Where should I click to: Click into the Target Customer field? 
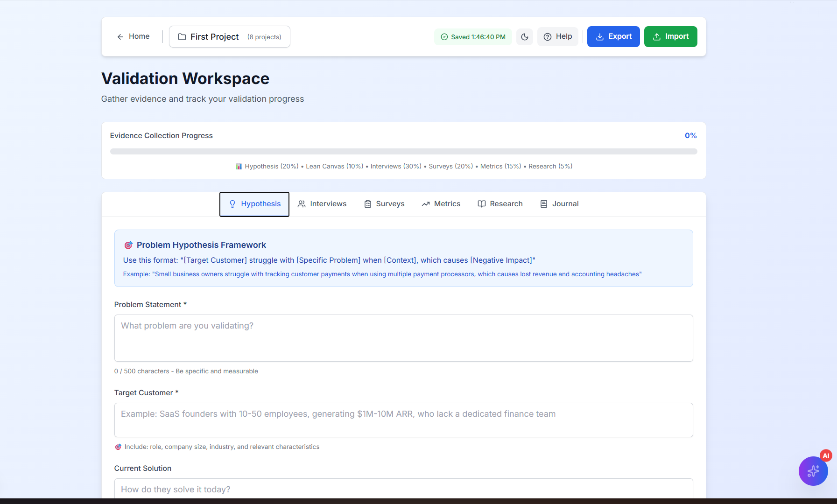tap(403, 420)
